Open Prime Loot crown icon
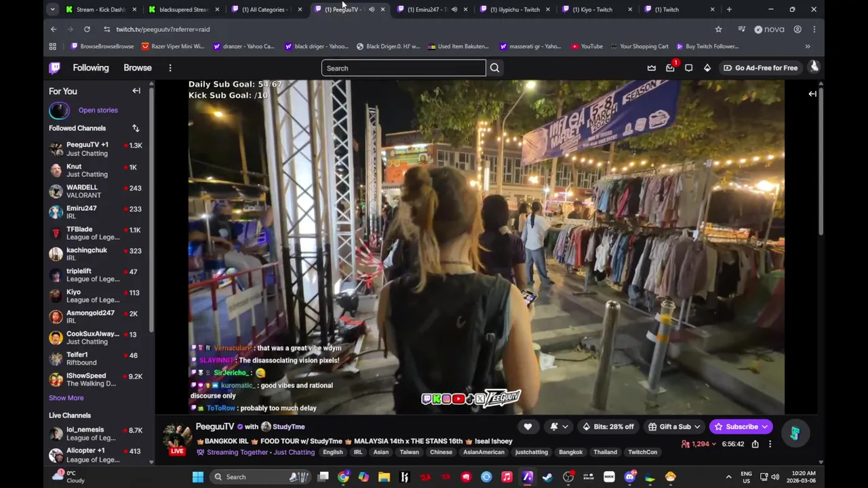The width and height of the screenshot is (868, 488). point(652,68)
